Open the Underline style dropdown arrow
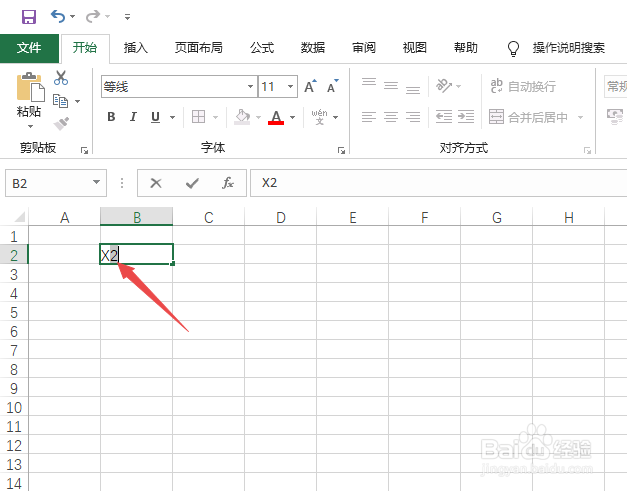Screen dimensions: 627x491 172,117
